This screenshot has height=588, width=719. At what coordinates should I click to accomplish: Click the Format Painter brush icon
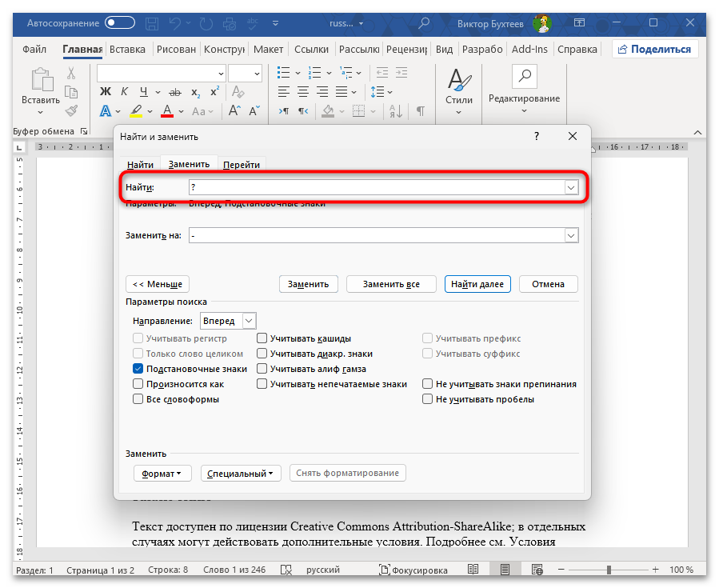click(x=71, y=111)
